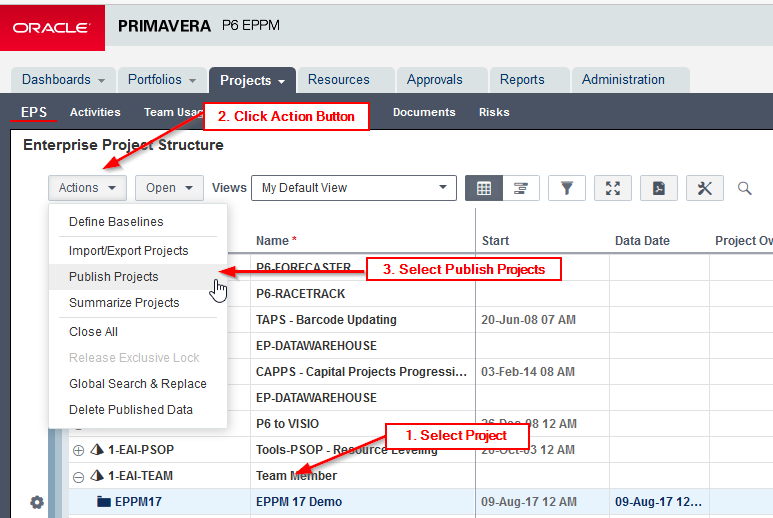Open the My Default View combo box
The image size is (773, 518).
point(353,188)
